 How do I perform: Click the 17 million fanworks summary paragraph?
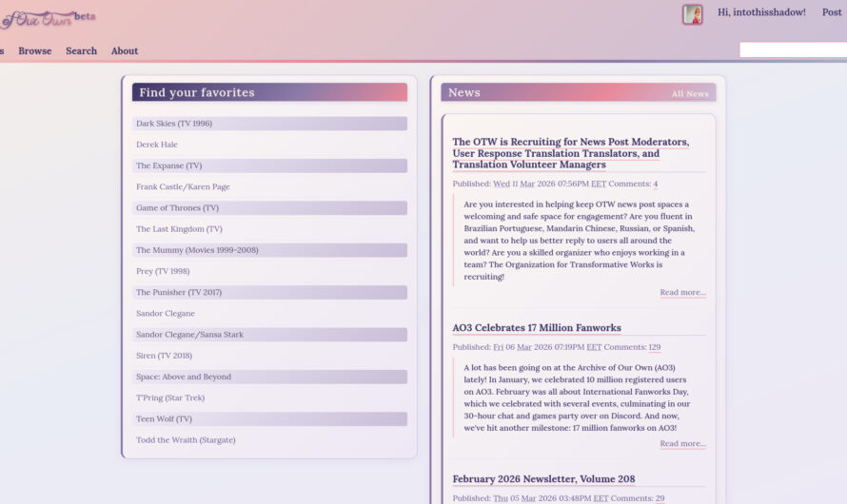(577, 397)
